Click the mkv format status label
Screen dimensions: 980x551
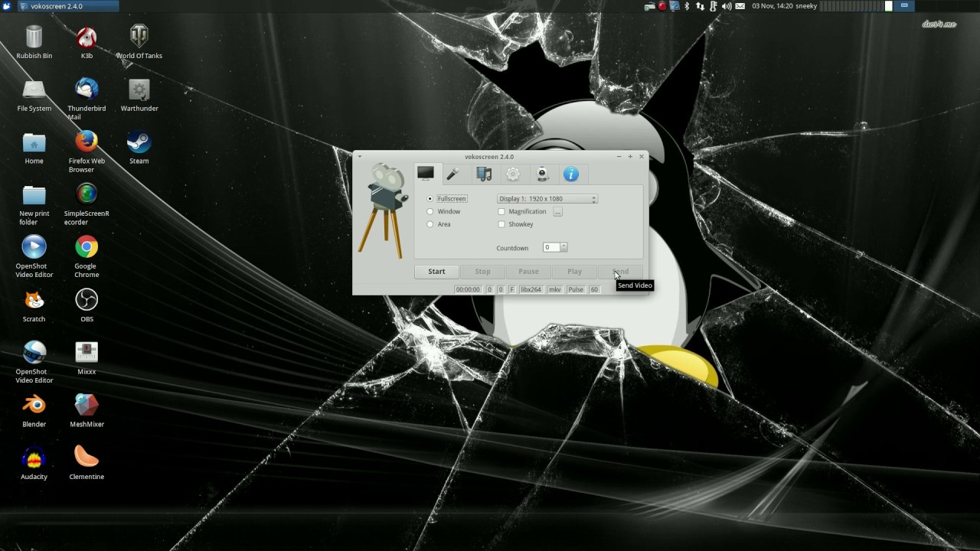555,289
